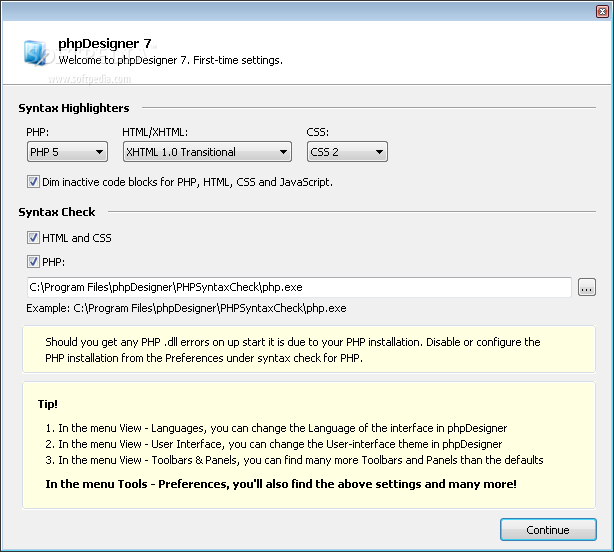This screenshot has width=614, height=552.
Task: Click the phpDesigner 7 title text
Action: point(105,43)
